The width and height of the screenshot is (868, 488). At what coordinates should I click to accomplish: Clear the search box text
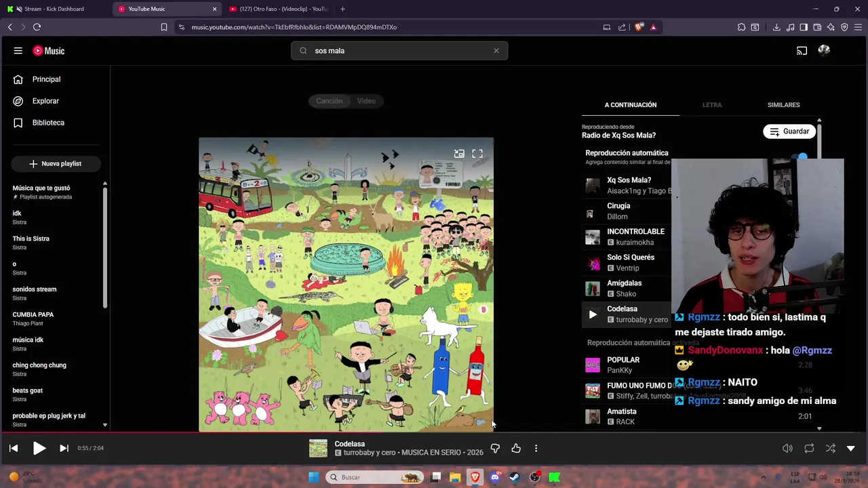point(496,51)
